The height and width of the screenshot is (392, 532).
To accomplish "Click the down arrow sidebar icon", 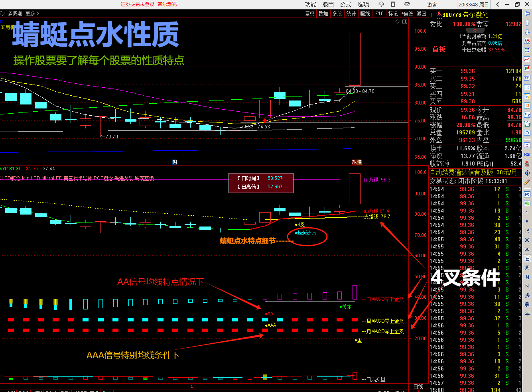I will [527, 32].
